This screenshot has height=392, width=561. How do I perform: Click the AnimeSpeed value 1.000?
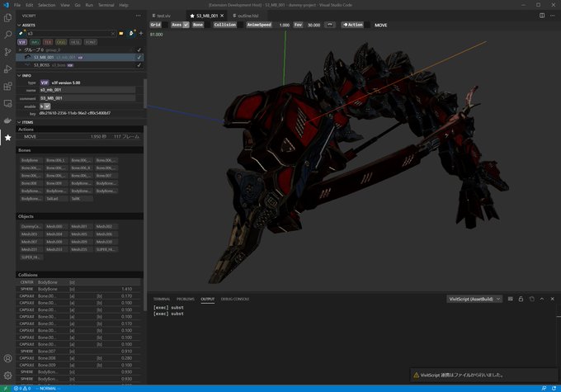[285, 25]
